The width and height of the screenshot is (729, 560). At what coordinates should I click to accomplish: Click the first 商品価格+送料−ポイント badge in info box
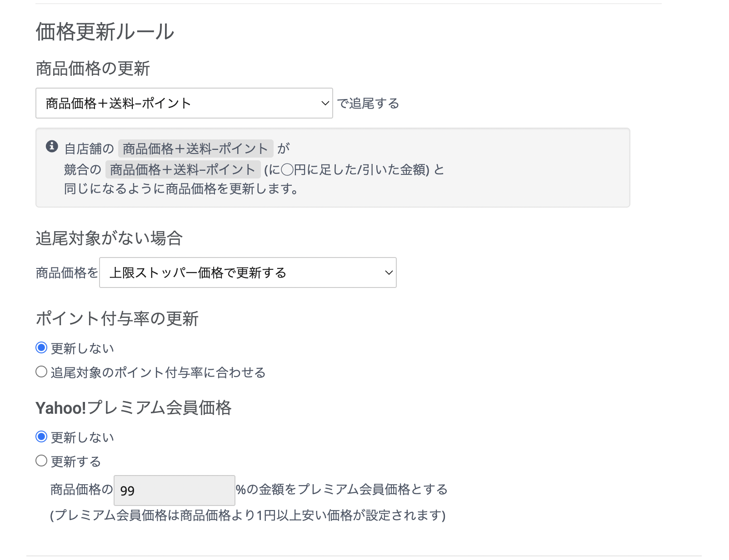(195, 149)
